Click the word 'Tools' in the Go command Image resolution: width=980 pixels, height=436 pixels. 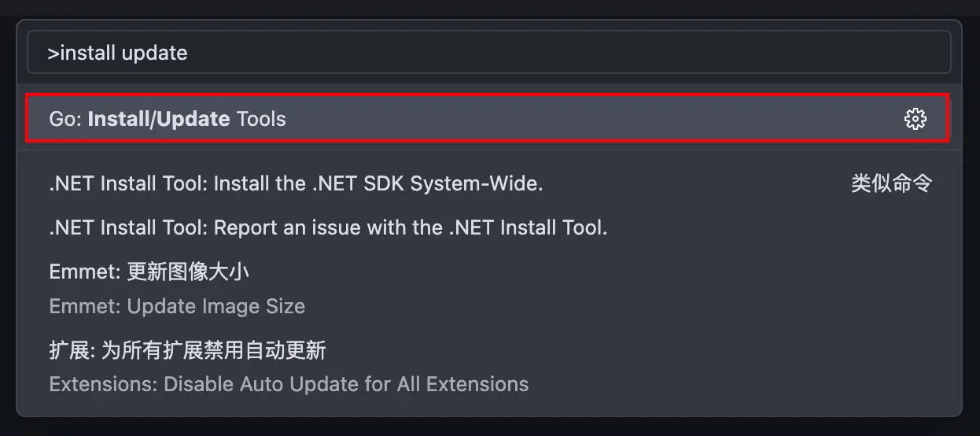[x=261, y=120]
